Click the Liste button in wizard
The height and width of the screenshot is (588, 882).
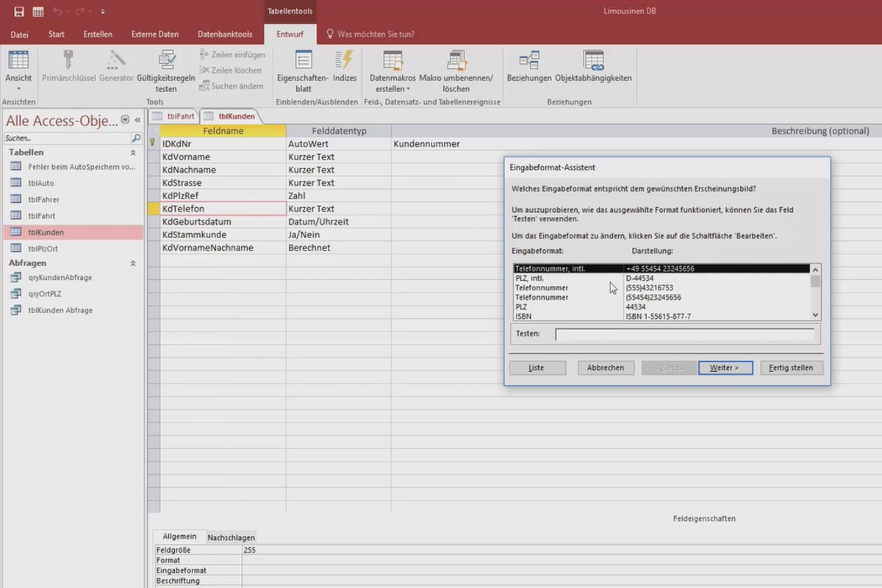pyautogui.click(x=537, y=367)
